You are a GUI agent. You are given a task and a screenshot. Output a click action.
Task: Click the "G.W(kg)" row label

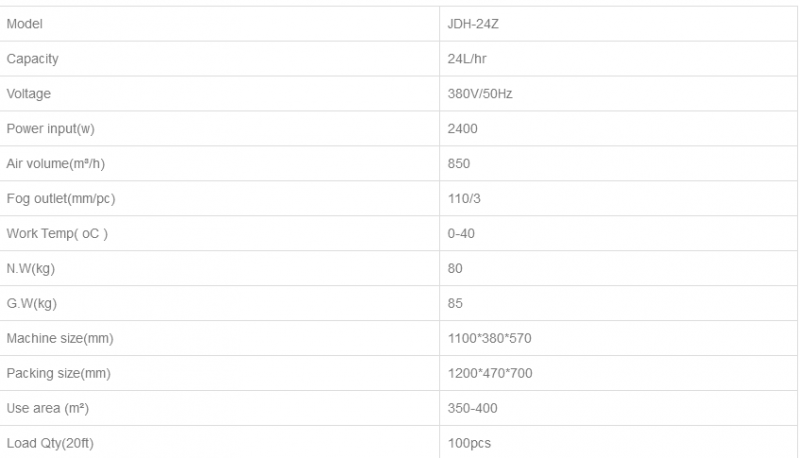click(x=32, y=304)
